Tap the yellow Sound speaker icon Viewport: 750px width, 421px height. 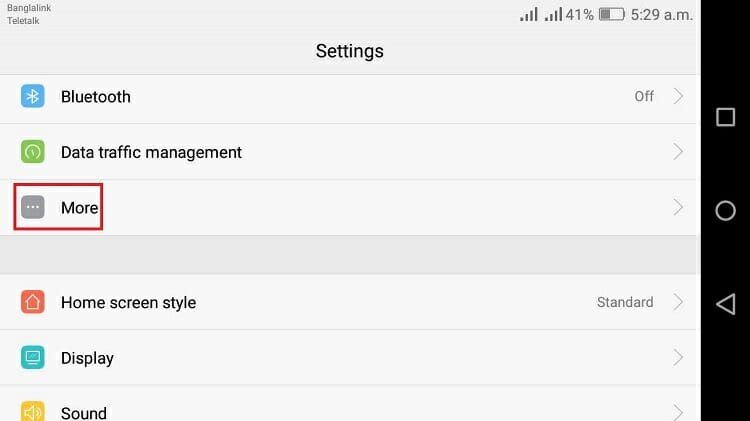pyautogui.click(x=33, y=411)
